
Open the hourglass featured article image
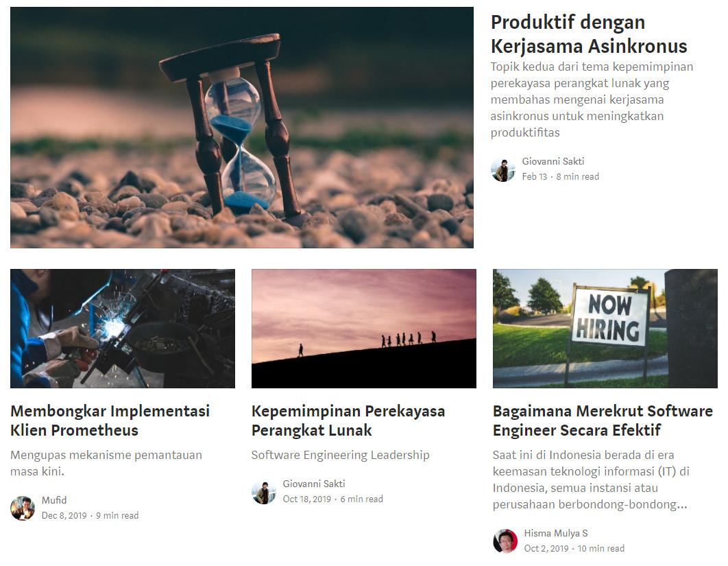tap(242, 128)
